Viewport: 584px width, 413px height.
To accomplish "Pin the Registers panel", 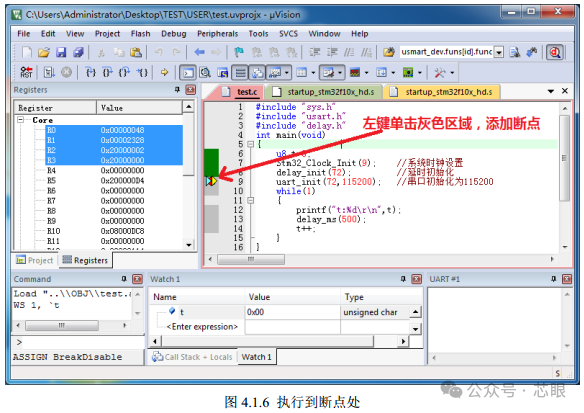I will (177, 90).
